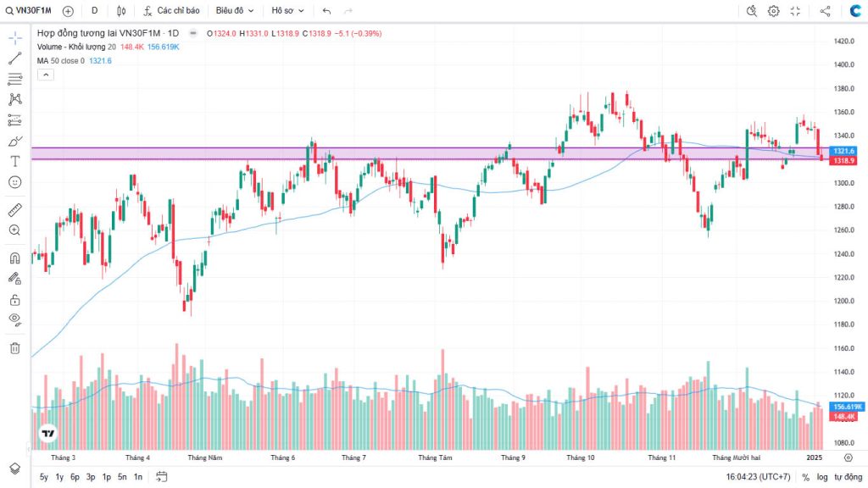
Task: Activate the zoom in tool
Action: (x=15, y=230)
